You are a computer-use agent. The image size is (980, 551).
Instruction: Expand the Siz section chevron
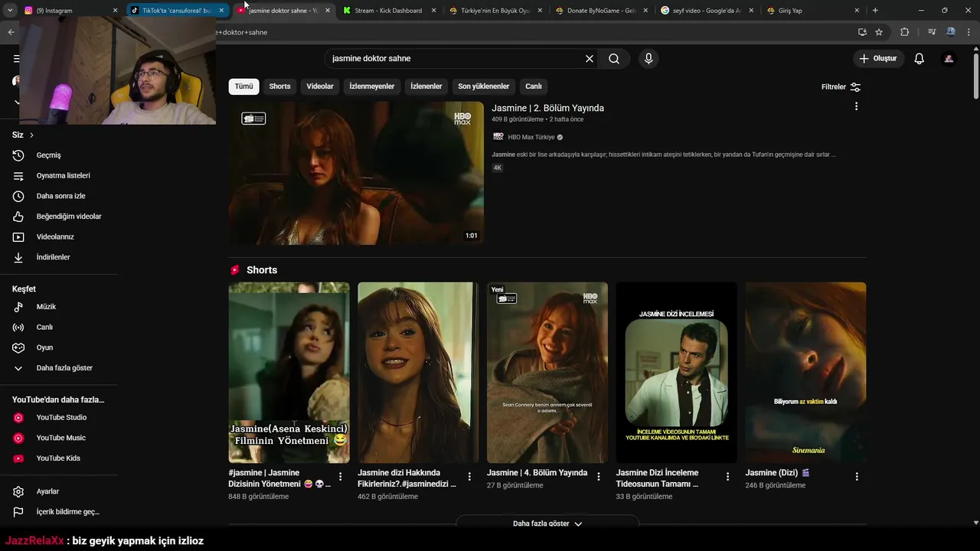(x=31, y=135)
